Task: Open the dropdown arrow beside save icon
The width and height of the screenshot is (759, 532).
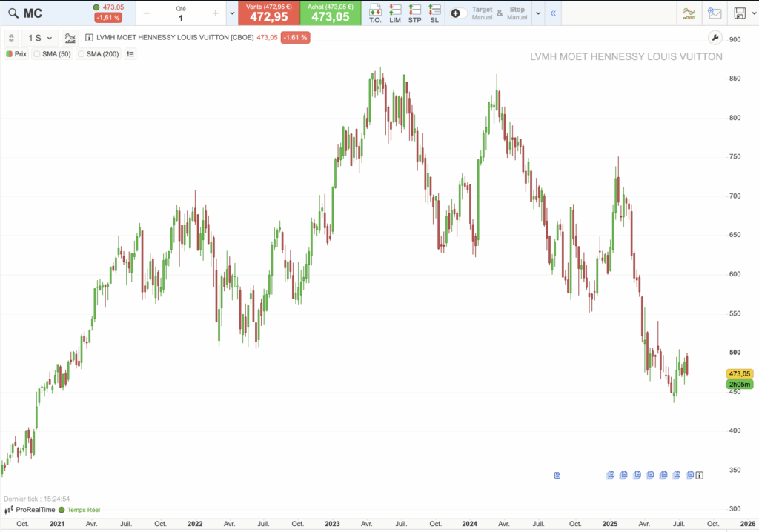Action: tap(754, 13)
